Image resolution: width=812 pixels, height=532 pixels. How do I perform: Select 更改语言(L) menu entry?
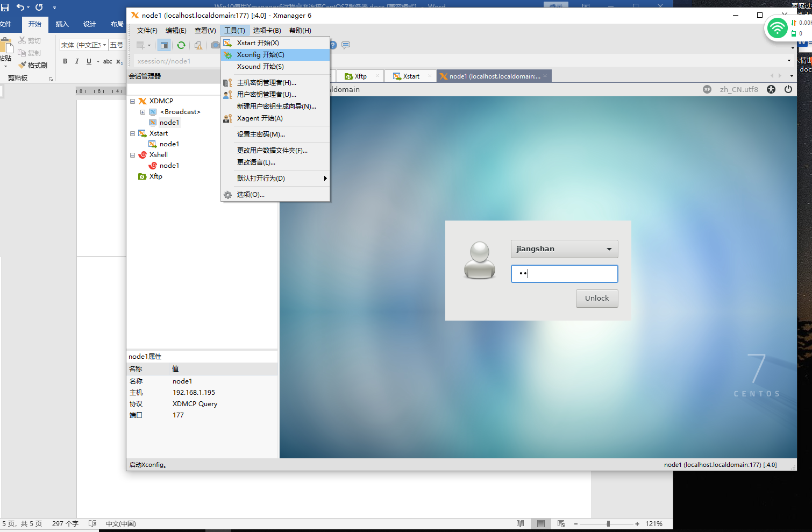point(275,162)
